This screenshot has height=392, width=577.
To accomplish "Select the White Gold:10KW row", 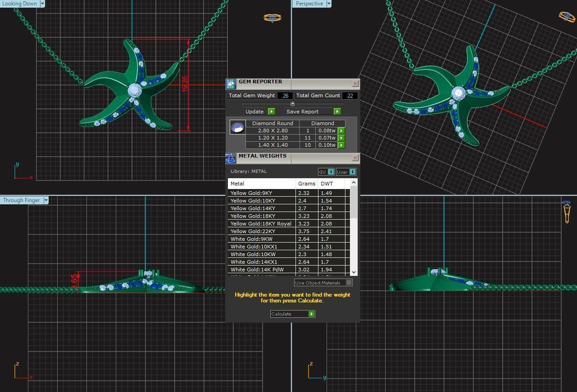I will (x=289, y=254).
